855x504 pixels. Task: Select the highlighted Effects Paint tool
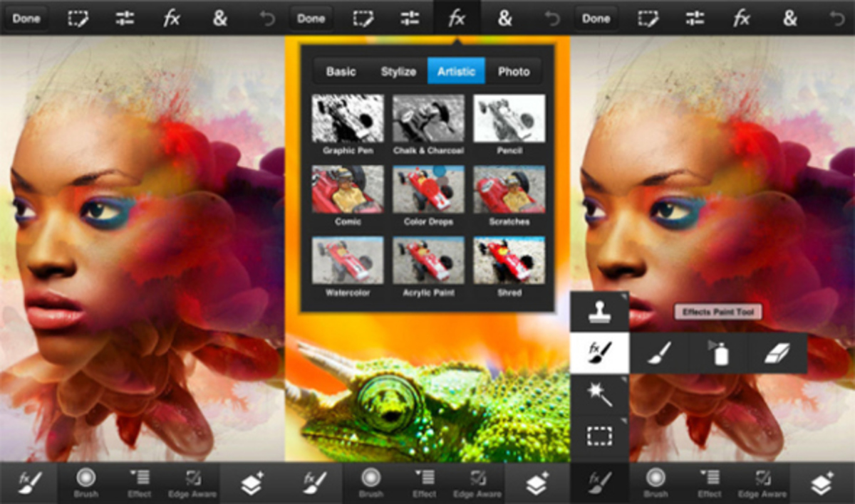(599, 352)
